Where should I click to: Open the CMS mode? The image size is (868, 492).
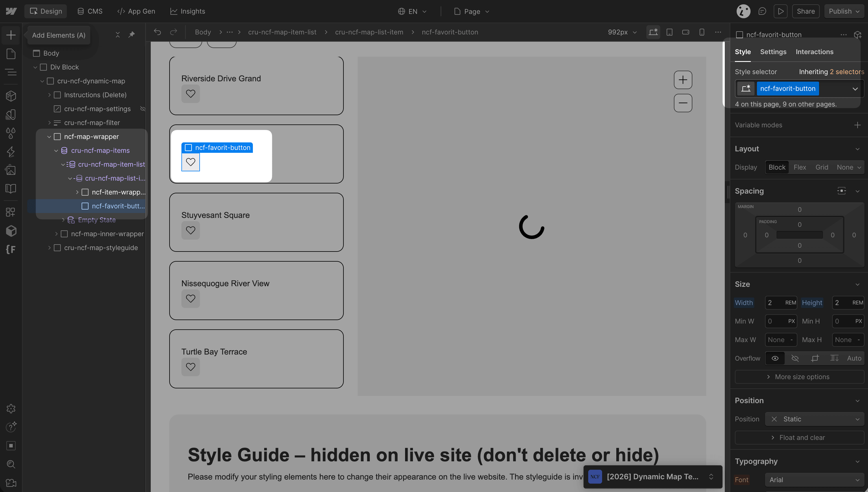(x=90, y=11)
